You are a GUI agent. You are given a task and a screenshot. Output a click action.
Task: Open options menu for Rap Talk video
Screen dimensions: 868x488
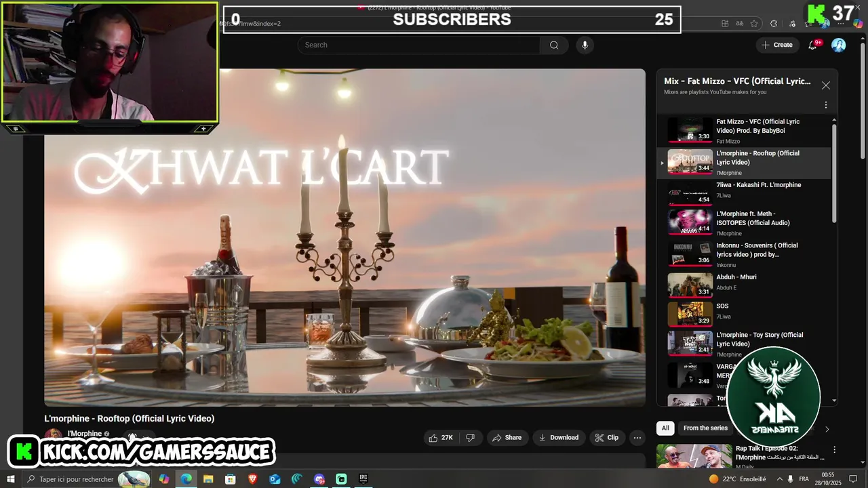click(834, 450)
